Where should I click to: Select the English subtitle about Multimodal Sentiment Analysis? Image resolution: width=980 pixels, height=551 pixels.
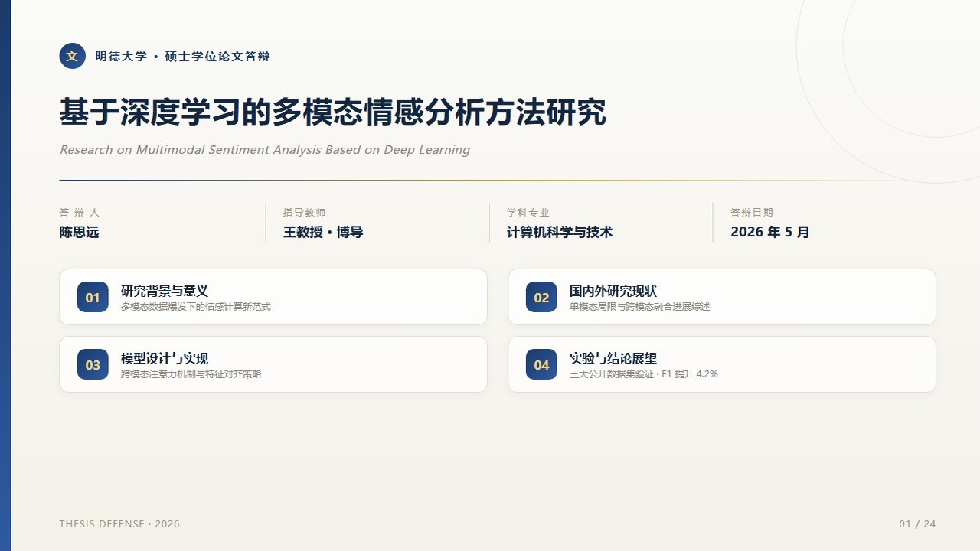265,150
